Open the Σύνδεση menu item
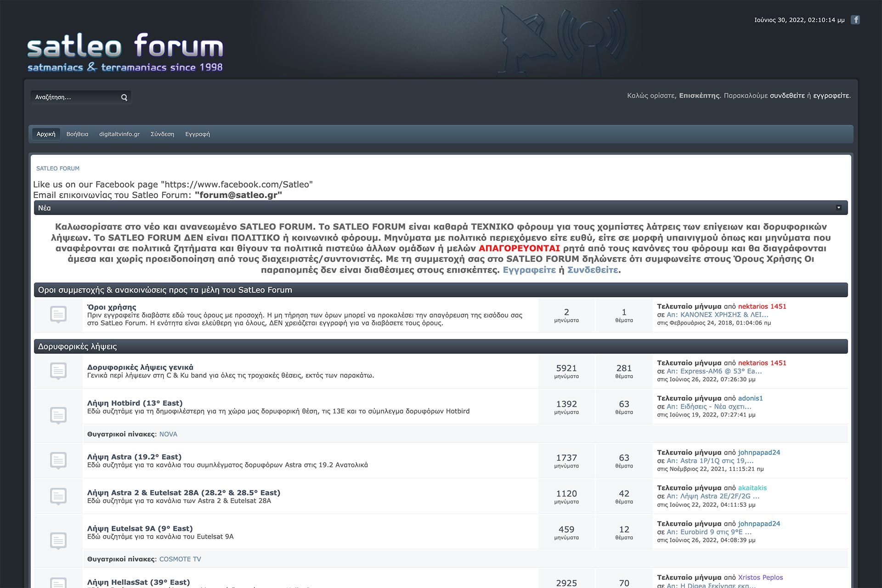 pyautogui.click(x=162, y=134)
